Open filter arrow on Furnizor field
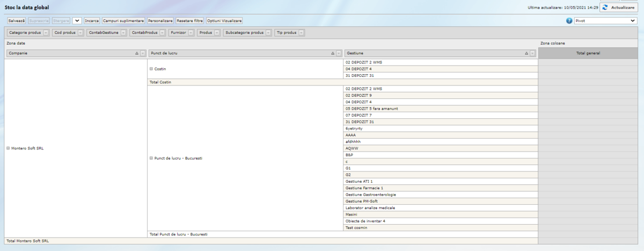Screen dimensions: 644x251 click(191, 33)
